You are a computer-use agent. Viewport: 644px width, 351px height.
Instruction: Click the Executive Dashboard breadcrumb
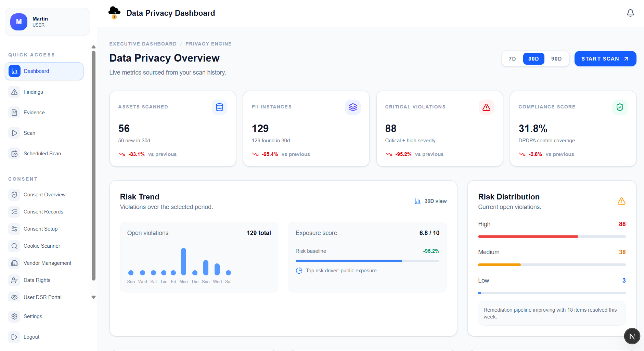143,44
